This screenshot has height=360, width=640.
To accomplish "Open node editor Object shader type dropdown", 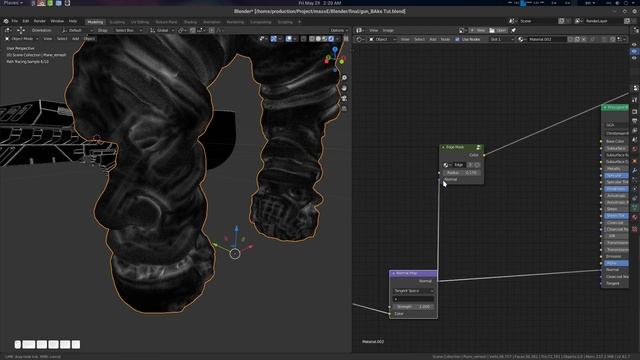I will coord(382,39).
